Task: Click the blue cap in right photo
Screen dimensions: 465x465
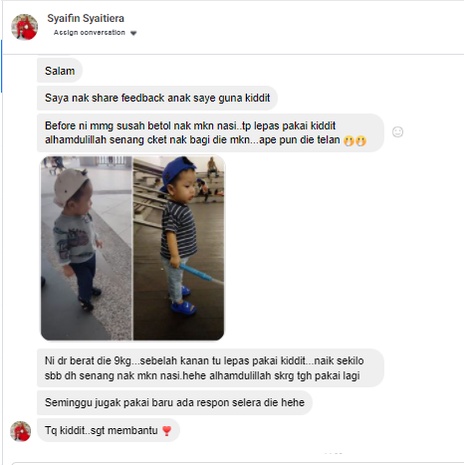Action: click(x=177, y=172)
